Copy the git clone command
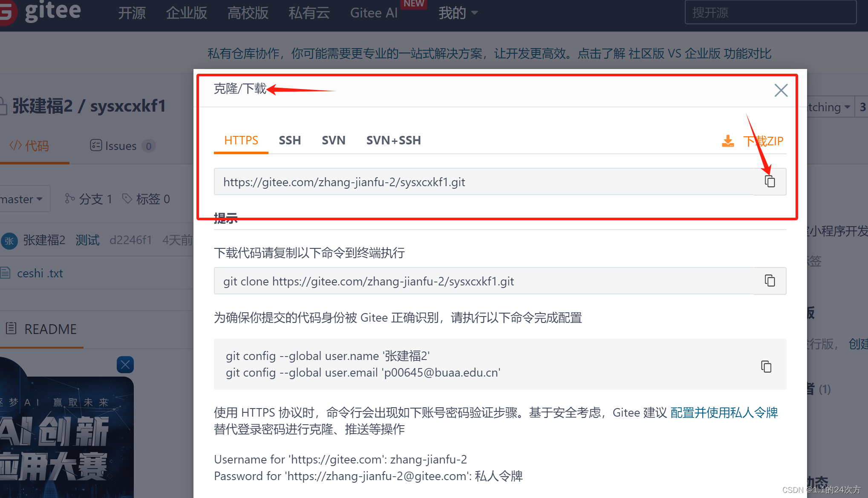 point(770,281)
